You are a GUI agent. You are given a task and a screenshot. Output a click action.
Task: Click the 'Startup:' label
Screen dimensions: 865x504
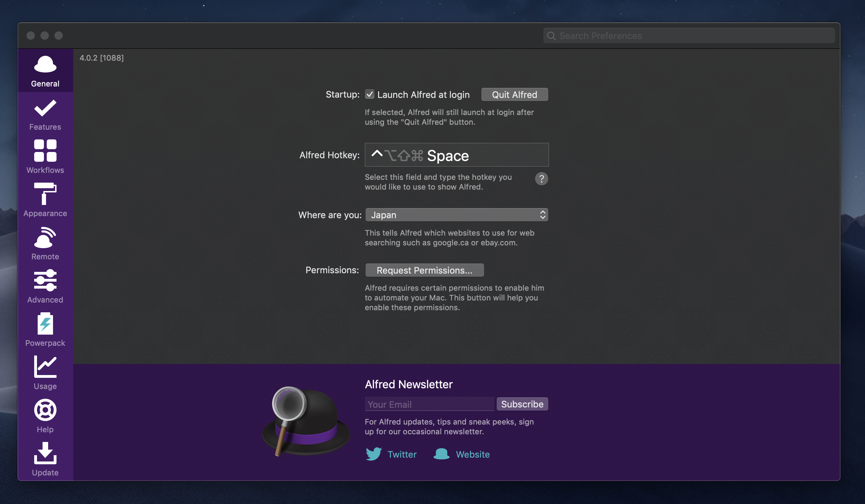[x=343, y=94]
